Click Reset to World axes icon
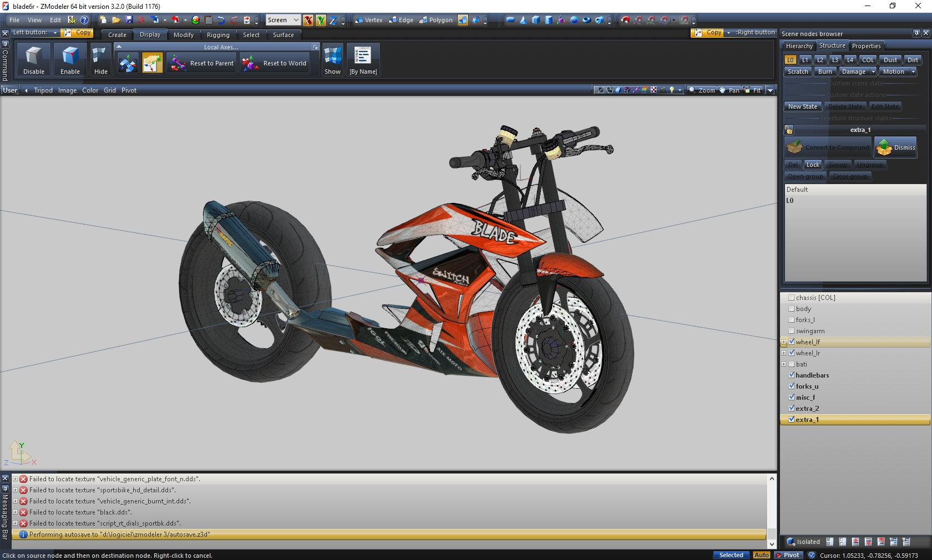This screenshot has height=560, width=932. coord(250,63)
